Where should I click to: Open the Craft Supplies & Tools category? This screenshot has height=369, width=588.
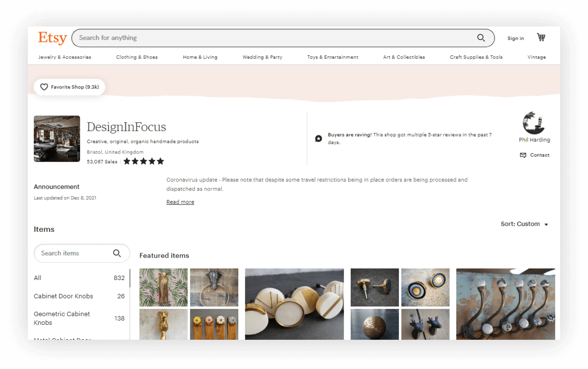pyautogui.click(x=476, y=57)
